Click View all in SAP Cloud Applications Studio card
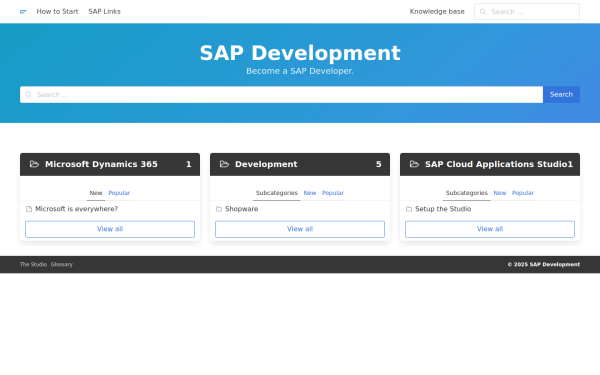The image size is (600, 375). point(490,229)
